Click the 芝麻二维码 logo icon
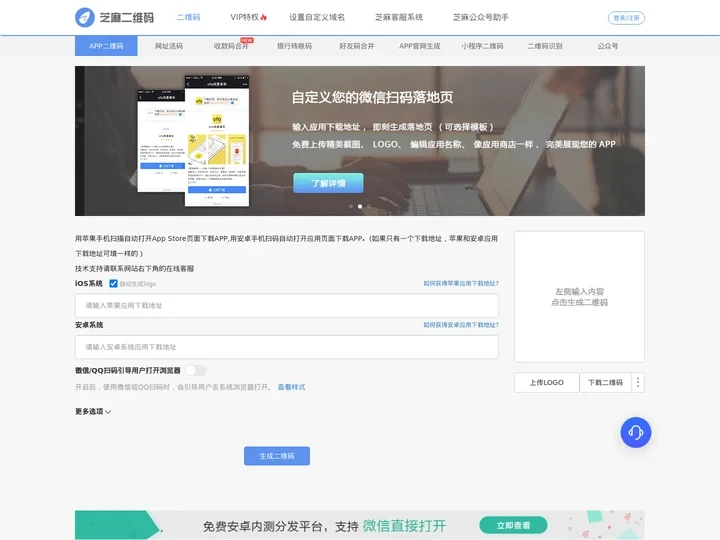This screenshot has width=720, height=540. pyautogui.click(x=84, y=17)
